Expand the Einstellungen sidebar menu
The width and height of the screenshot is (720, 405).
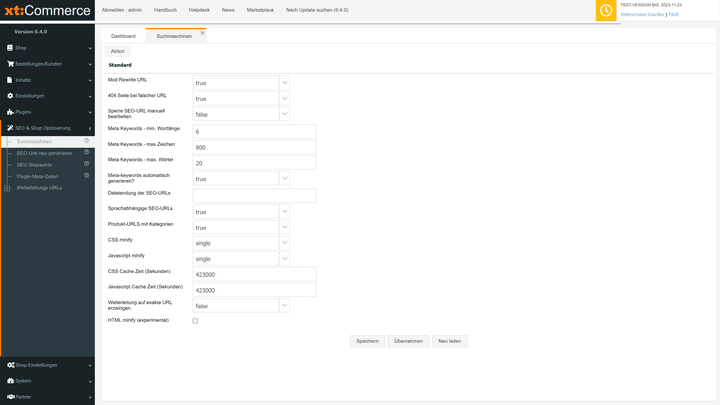tap(90, 96)
